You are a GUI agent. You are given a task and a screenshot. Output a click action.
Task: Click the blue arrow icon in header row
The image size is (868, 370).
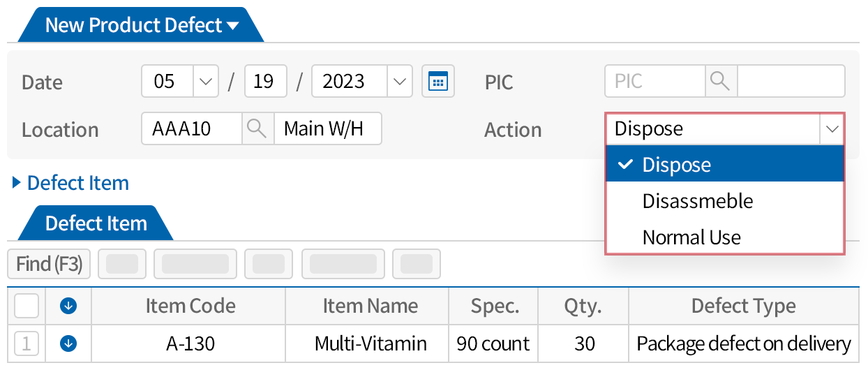69,306
